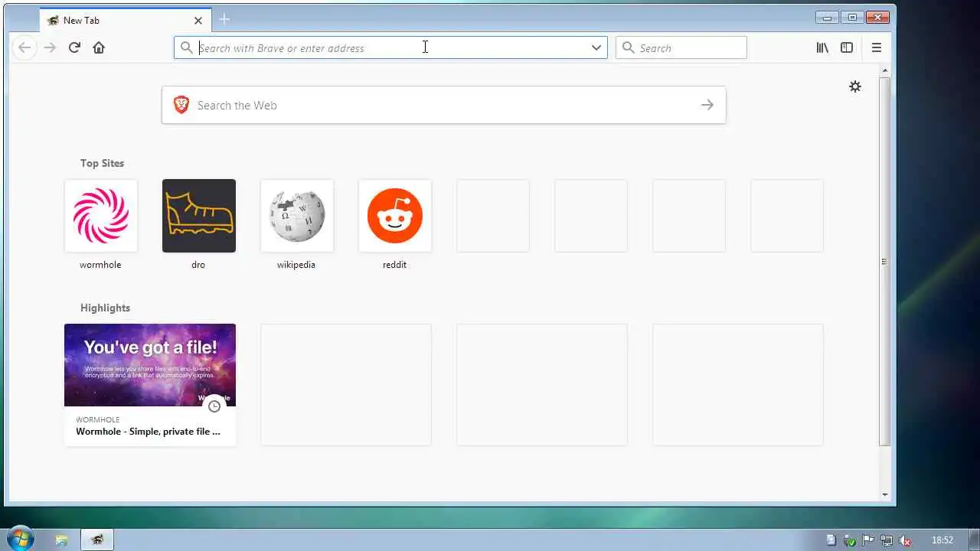Click the Highlights heading
The height and width of the screenshot is (551, 980).
coord(105,308)
